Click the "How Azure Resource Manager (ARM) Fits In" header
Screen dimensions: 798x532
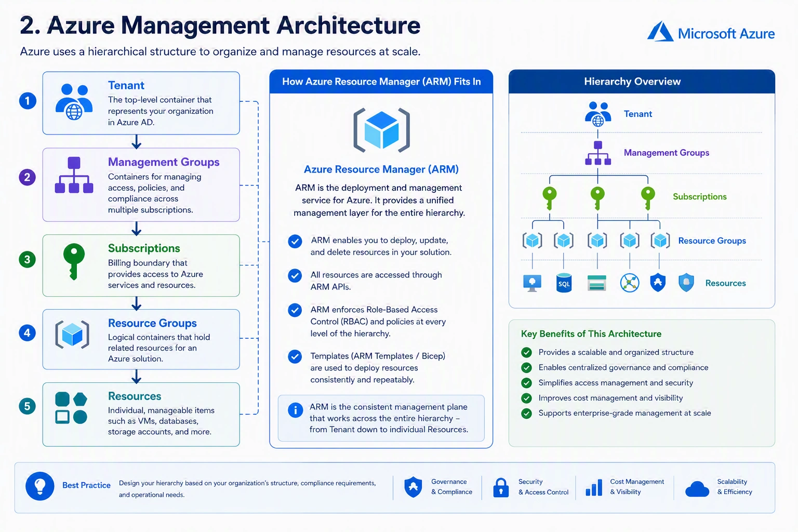click(x=381, y=82)
